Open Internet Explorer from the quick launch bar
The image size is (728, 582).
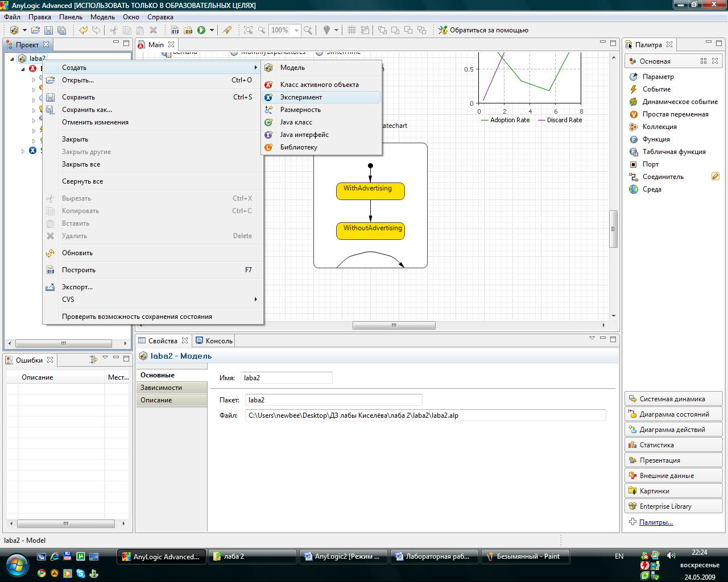click(55, 557)
